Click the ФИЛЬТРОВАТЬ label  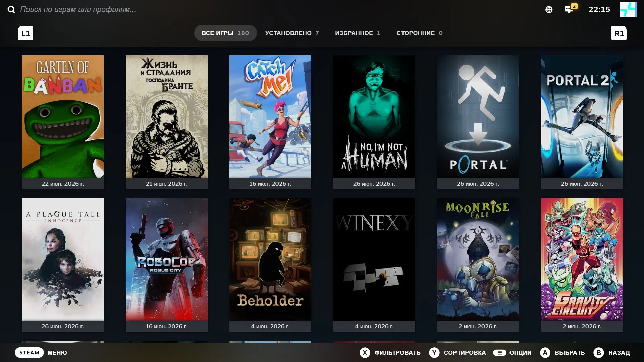click(x=397, y=353)
